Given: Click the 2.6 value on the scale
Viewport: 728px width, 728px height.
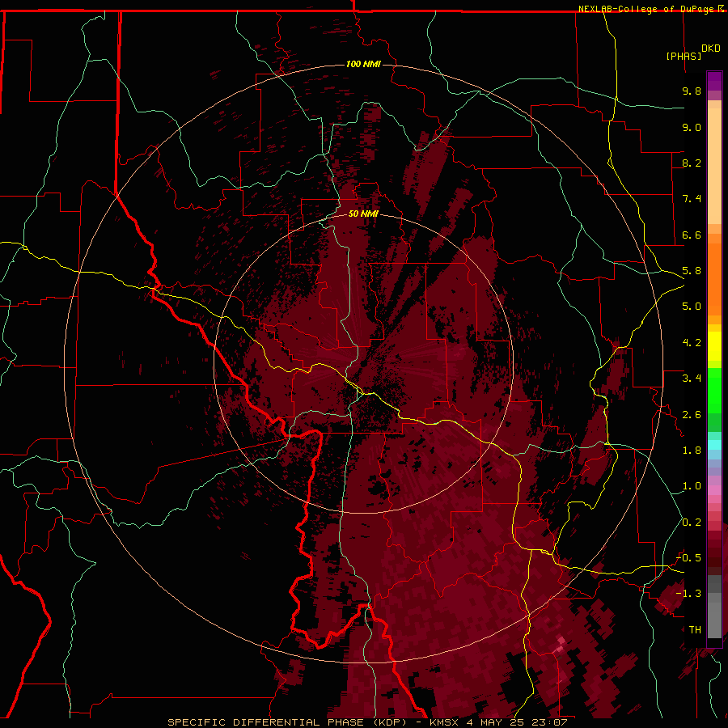Looking at the screenshot, I should coord(692,415).
